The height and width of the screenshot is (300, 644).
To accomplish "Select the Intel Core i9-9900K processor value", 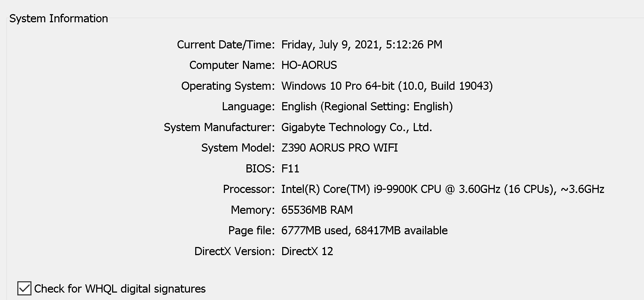I will click(442, 189).
